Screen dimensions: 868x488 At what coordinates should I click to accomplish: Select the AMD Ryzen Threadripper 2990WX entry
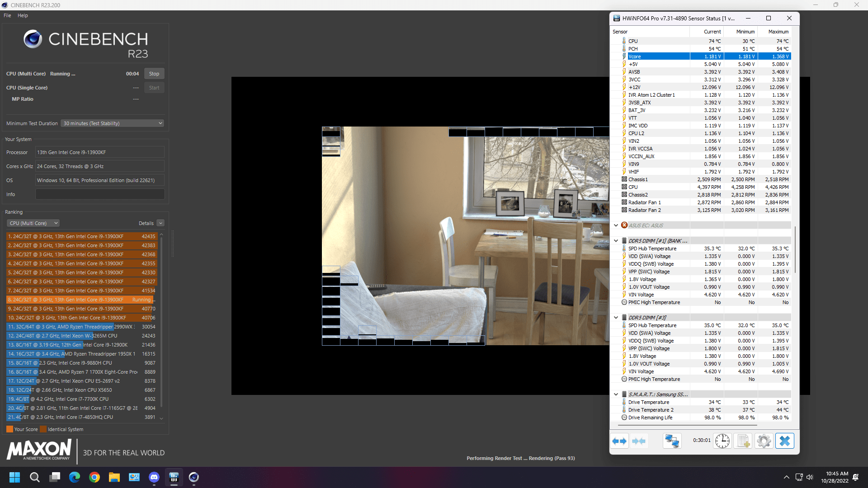pos(81,327)
